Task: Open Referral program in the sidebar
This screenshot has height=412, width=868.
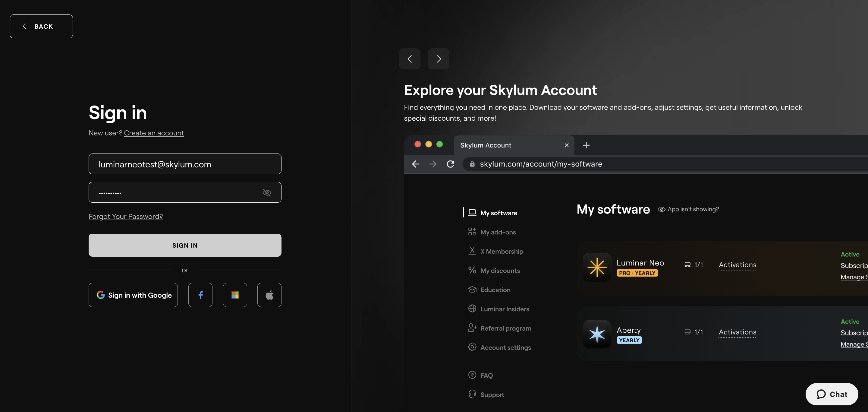Action: click(x=505, y=328)
